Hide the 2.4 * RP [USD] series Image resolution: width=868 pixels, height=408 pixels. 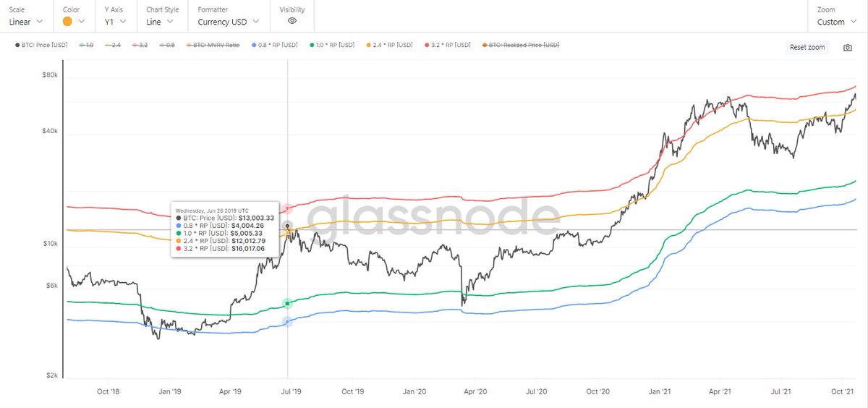pos(392,45)
